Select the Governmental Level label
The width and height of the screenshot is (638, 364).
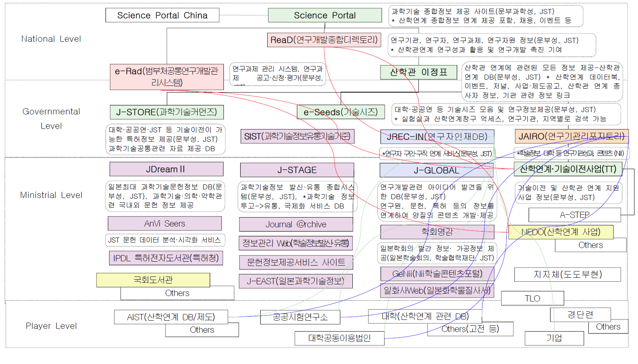pos(51,119)
